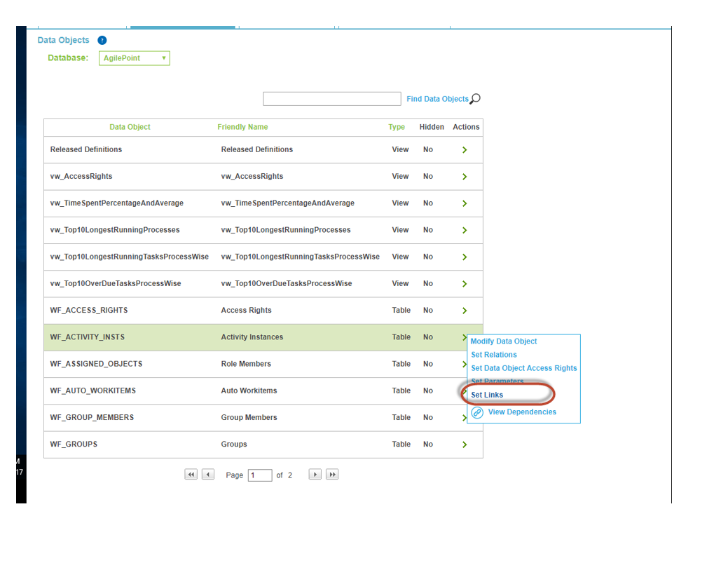Click View Dependencies in the menu
The height and width of the screenshot is (563, 728).
[x=522, y=412]
